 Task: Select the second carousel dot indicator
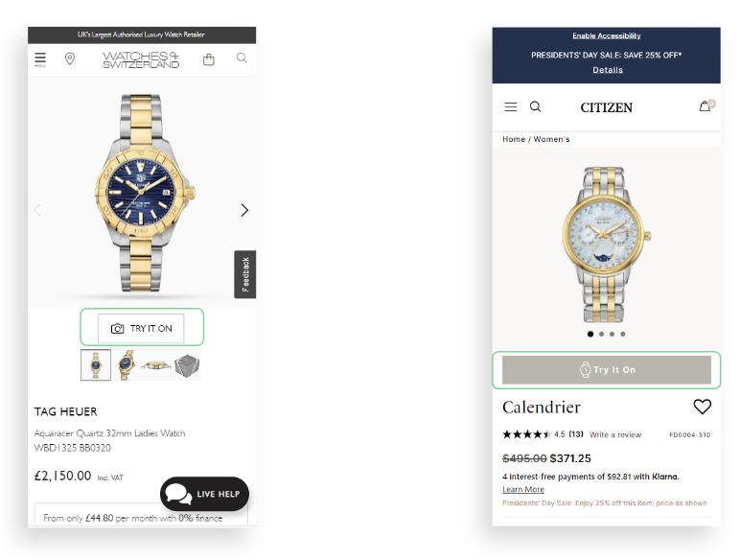(x=601, y=334)
